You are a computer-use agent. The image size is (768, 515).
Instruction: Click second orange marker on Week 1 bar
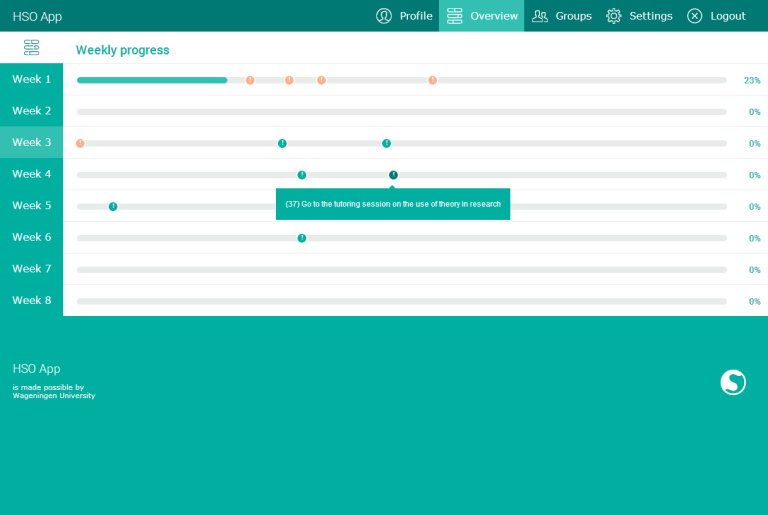pos(289,80)
